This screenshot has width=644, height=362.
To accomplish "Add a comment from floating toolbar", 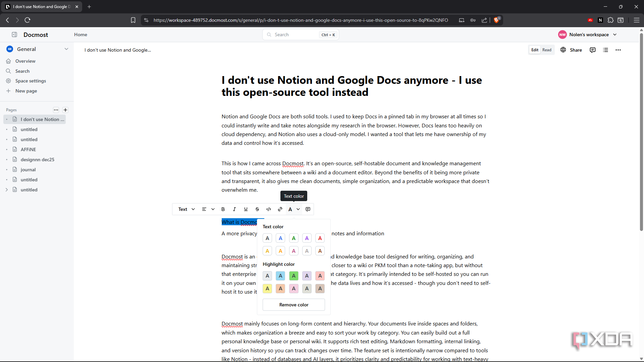I will click(308, 209).
